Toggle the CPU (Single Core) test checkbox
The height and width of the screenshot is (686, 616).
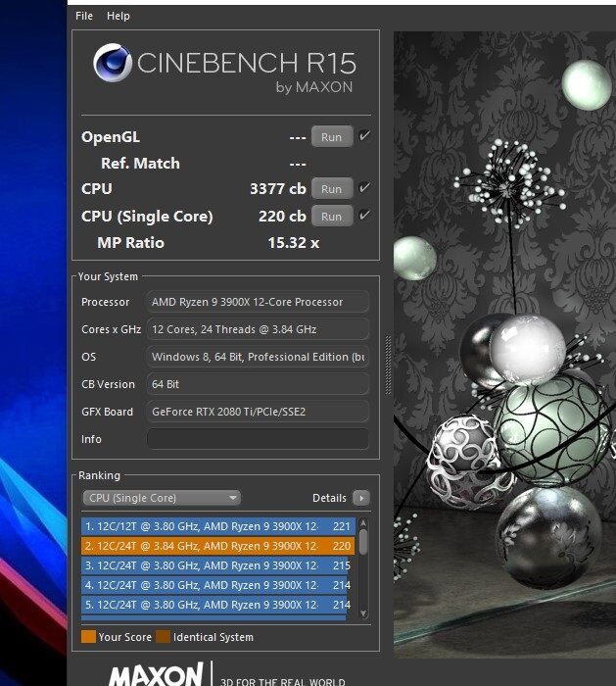364,216
